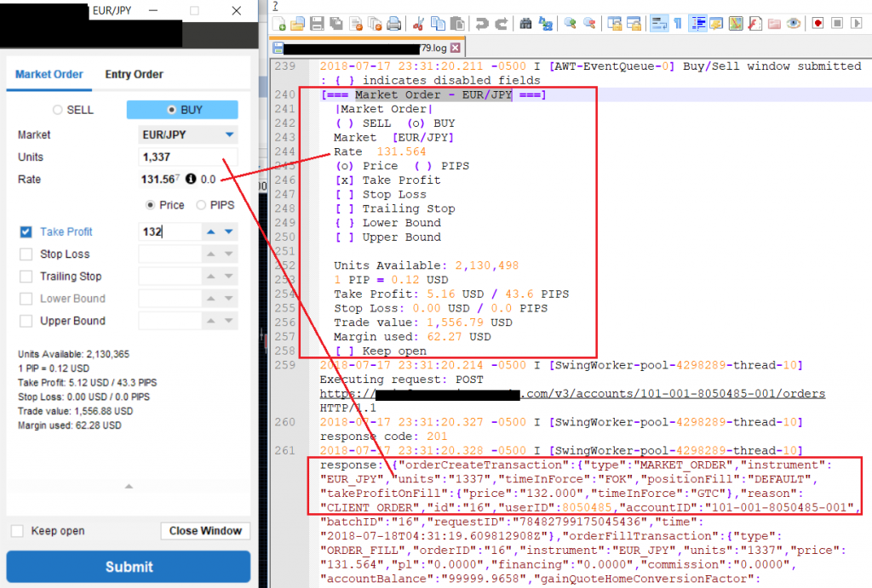Copy selection using toolbar icon
This screenshot has height=588, width=872.
coord(439,23)
